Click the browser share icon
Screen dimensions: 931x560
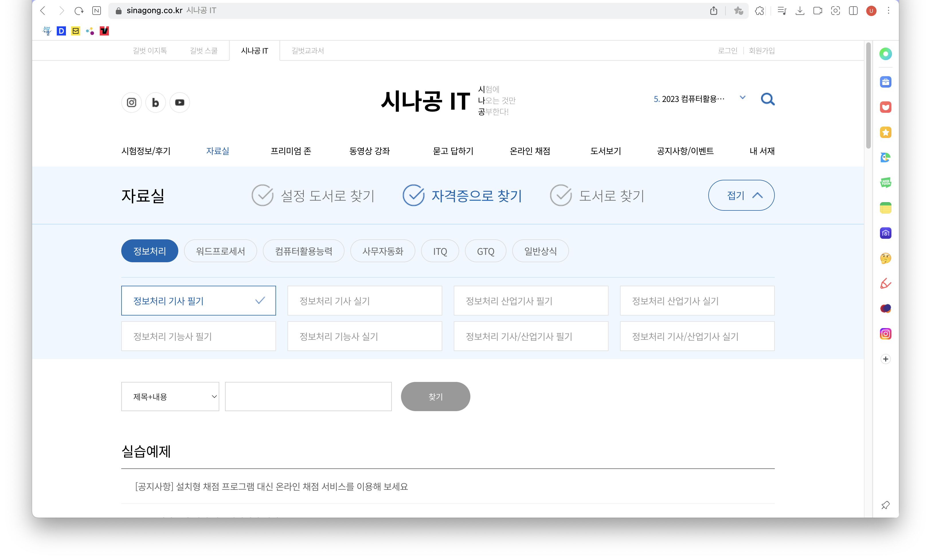pos(713,11)
